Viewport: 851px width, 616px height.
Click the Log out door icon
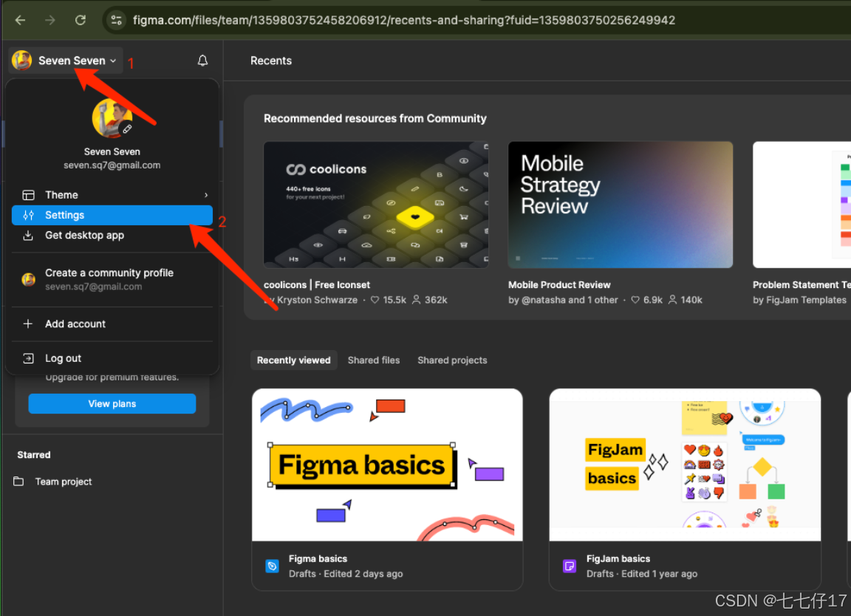pyautogui.click(x=28, y=358)
